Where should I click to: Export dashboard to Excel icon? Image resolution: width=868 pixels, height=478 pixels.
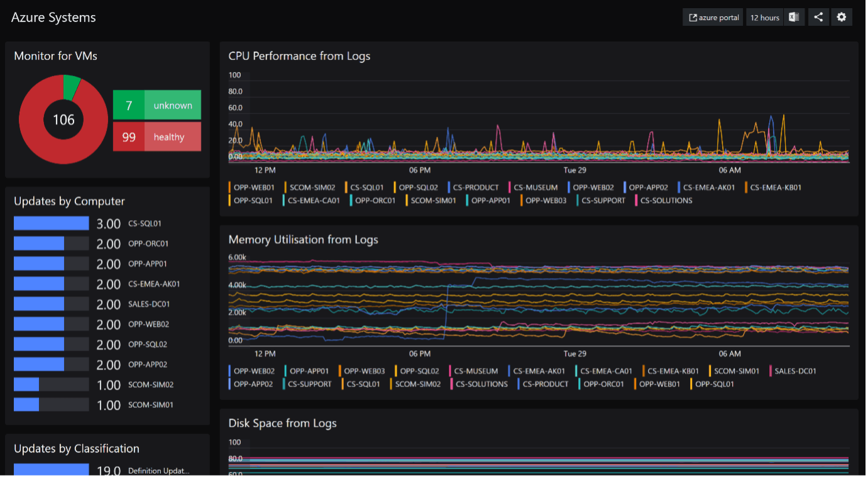(x=794, y=18)
